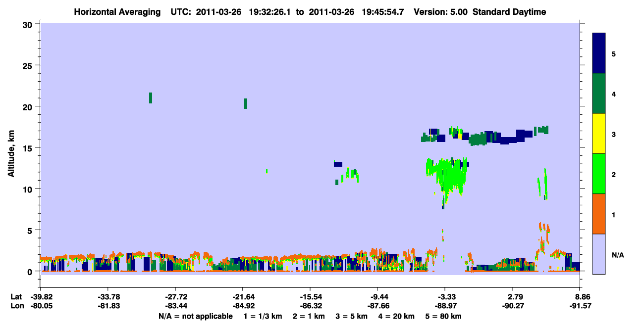Click colorbar label 'N/A'
The image size is (644, 330).
tap(618, 255)
